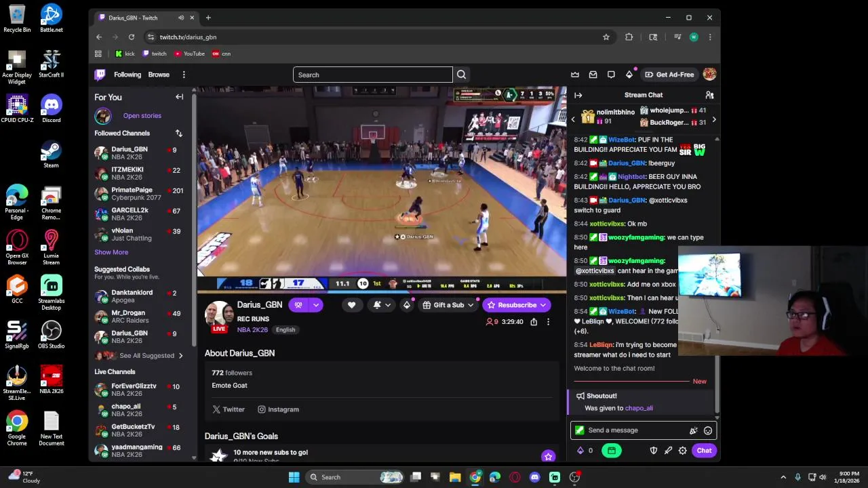Viewport: 868px width, 488px height.
Task: Collapse stream chat with arrow icon
Action: [578, 95]
